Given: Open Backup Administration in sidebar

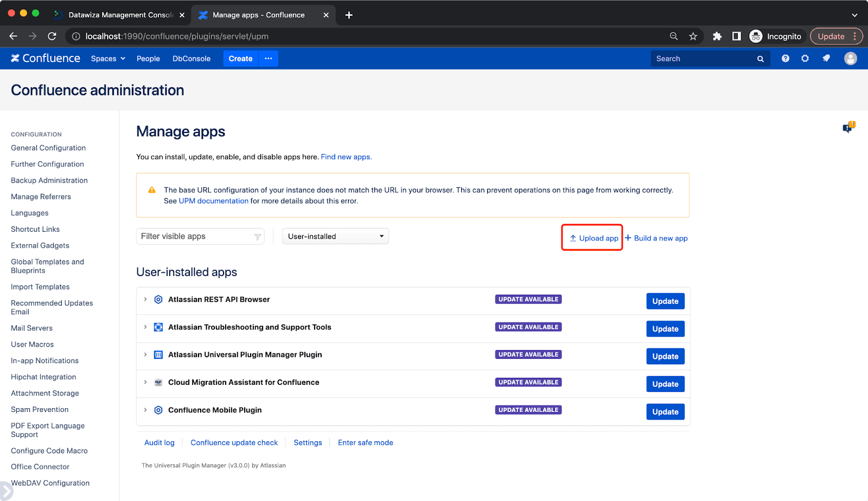Looking at the screenshot, I should coord(49,181).
